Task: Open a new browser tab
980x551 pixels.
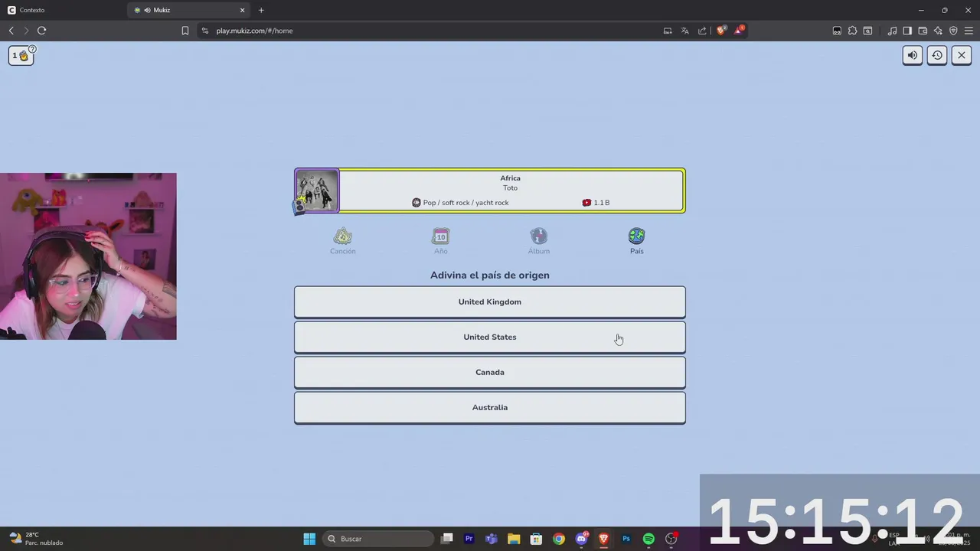Action: coord(261,10)
